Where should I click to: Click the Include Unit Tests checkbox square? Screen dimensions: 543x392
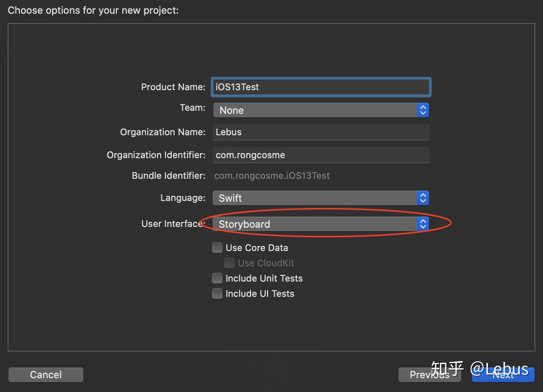217,278
